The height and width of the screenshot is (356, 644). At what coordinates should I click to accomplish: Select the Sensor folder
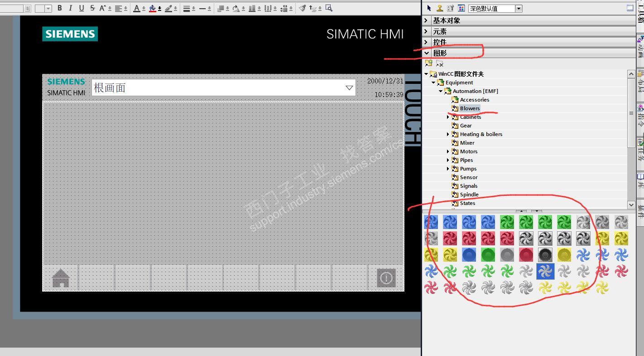click(x=469, y=177)
